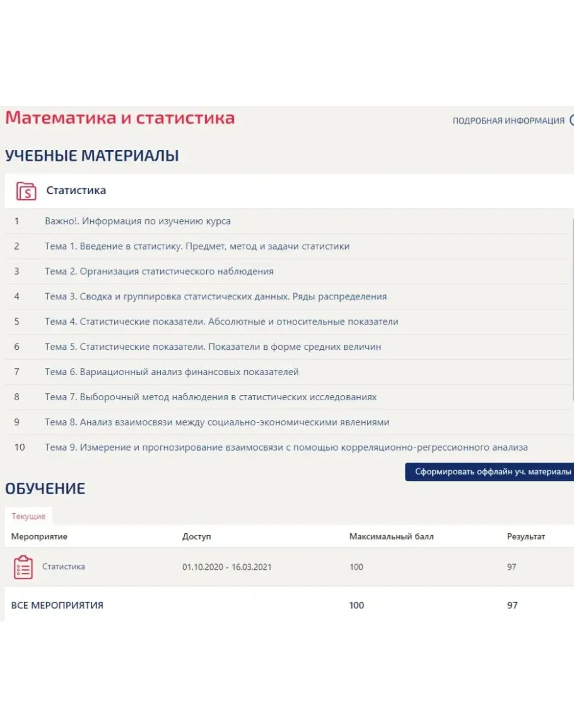Image resolution: width=574 pixels, height=728 pixels.
Task: Open Тема 6 Вариационный анализ финансовых показателей
Action: pyautogui.click(x=172, y=372)
